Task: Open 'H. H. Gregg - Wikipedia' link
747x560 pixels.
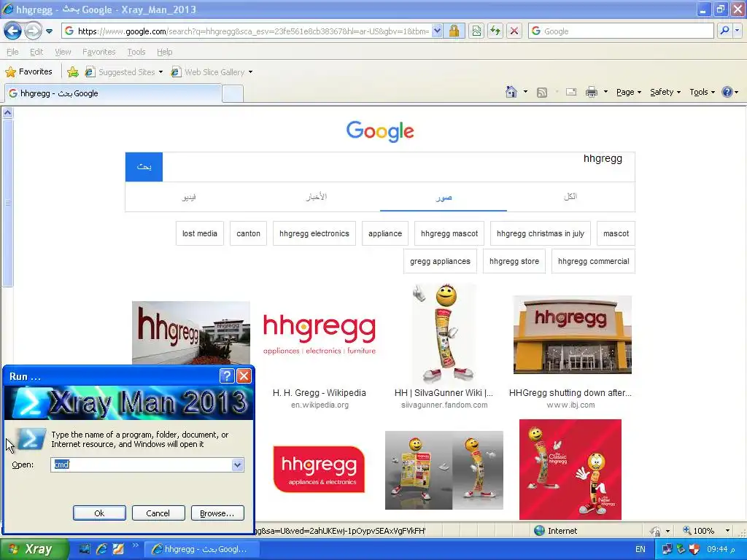Action: [320, 393]
